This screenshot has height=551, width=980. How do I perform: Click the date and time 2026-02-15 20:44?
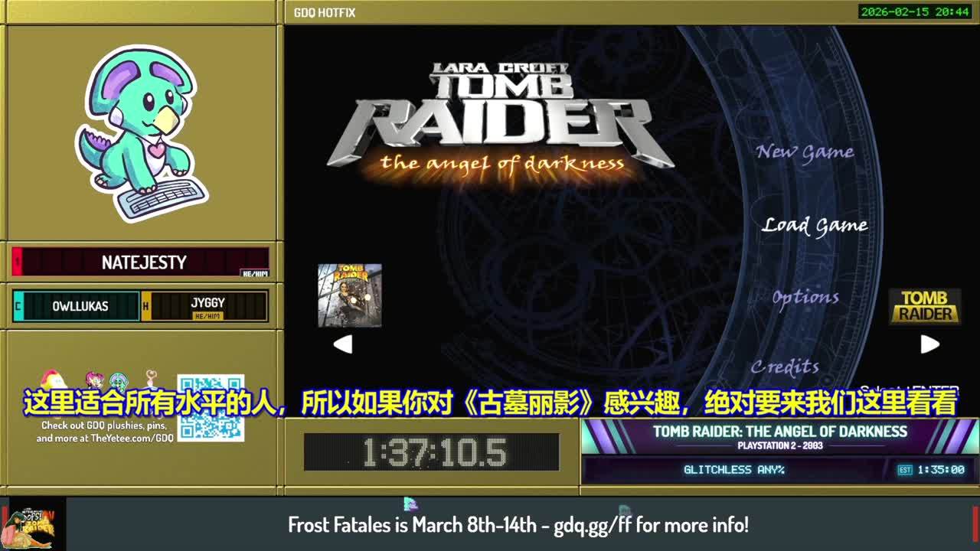915,12
